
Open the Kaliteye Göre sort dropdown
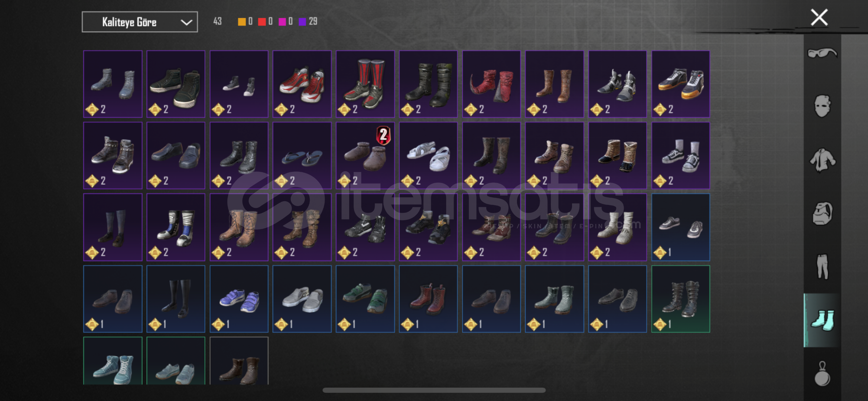tap(140, 22)
